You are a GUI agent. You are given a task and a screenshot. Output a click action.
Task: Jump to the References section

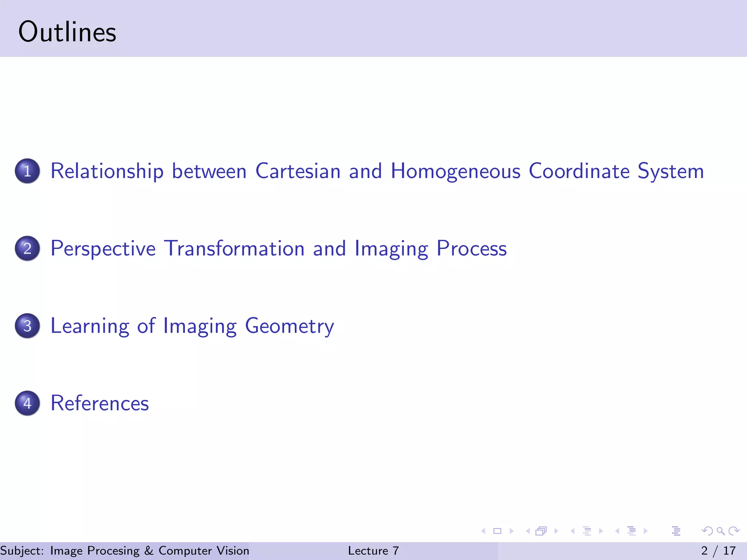100,403
